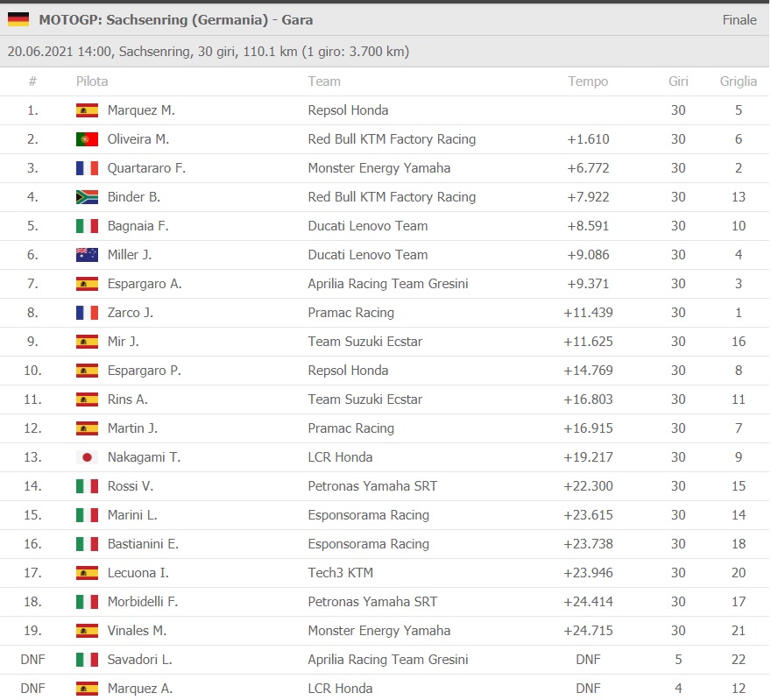Click the French flag beside Quartararo F.
Viewport: 771px width, 700px height.
point(87,168)
